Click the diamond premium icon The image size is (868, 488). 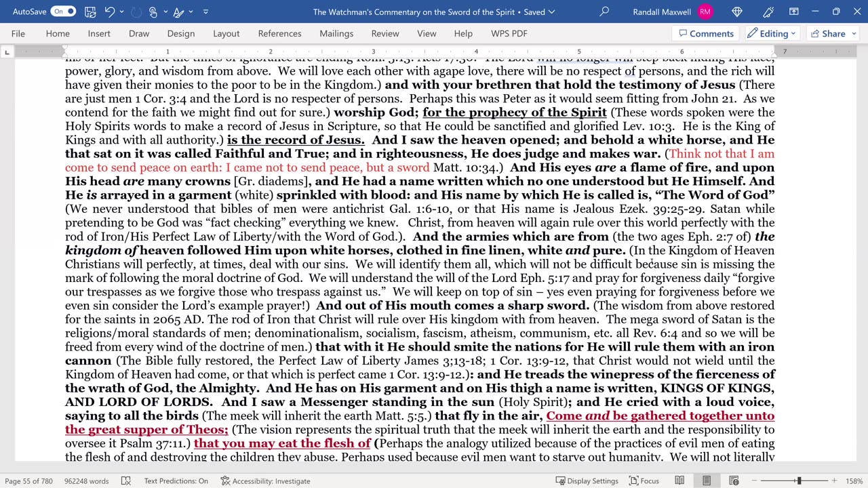[x=738, y=12]
